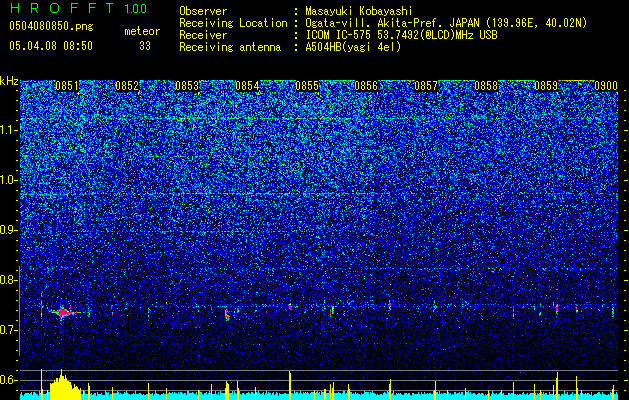The image size is (629, 400).
Task: Click the 0.9 kHz axis label
Action: tap(9, 230)
